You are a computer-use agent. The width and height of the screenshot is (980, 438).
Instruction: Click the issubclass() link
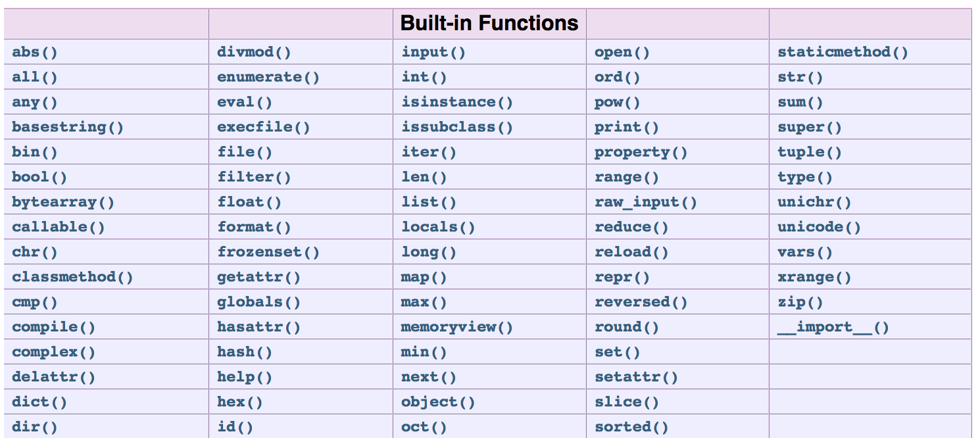pos(457,128)
